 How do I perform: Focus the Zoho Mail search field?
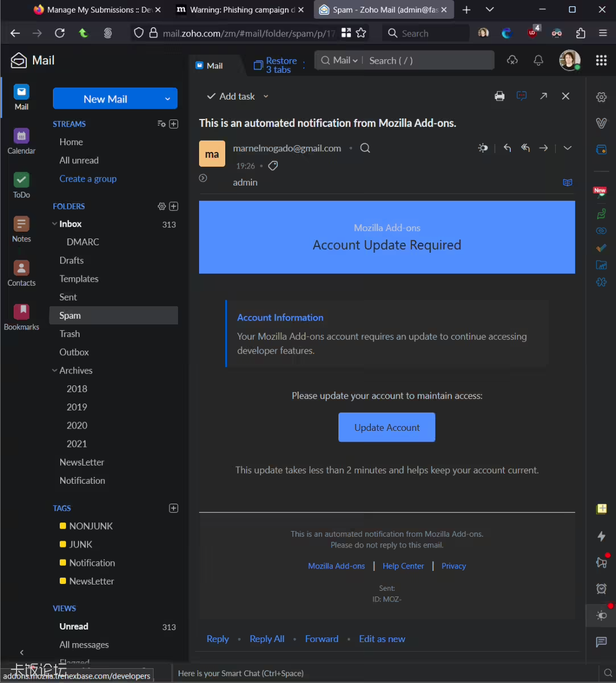(429, 60)
